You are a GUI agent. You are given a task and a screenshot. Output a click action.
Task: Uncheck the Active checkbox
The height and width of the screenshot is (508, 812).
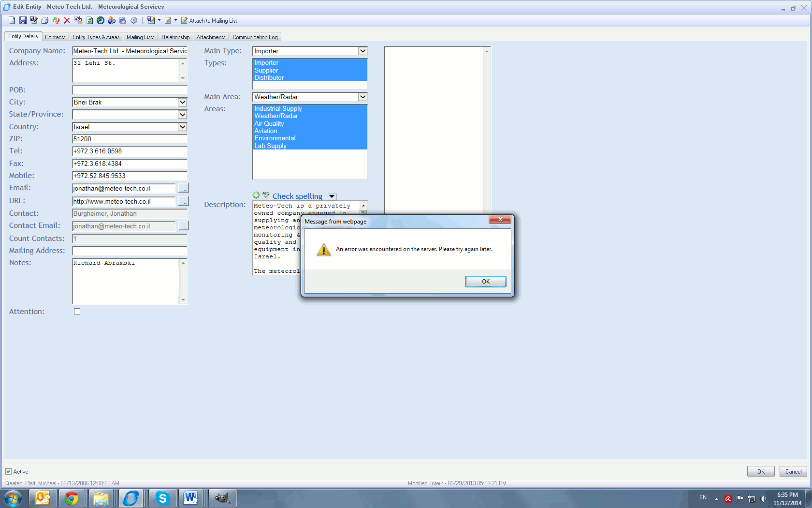coord(8,471)
